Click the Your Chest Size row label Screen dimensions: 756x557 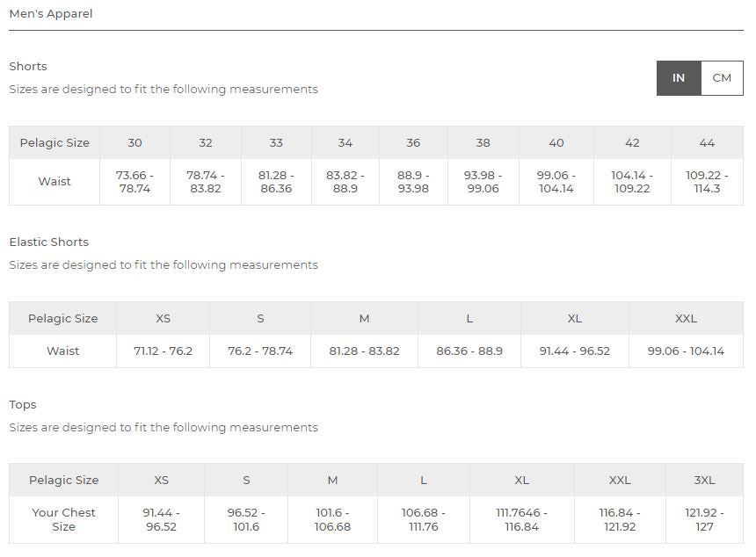point(63,519)
